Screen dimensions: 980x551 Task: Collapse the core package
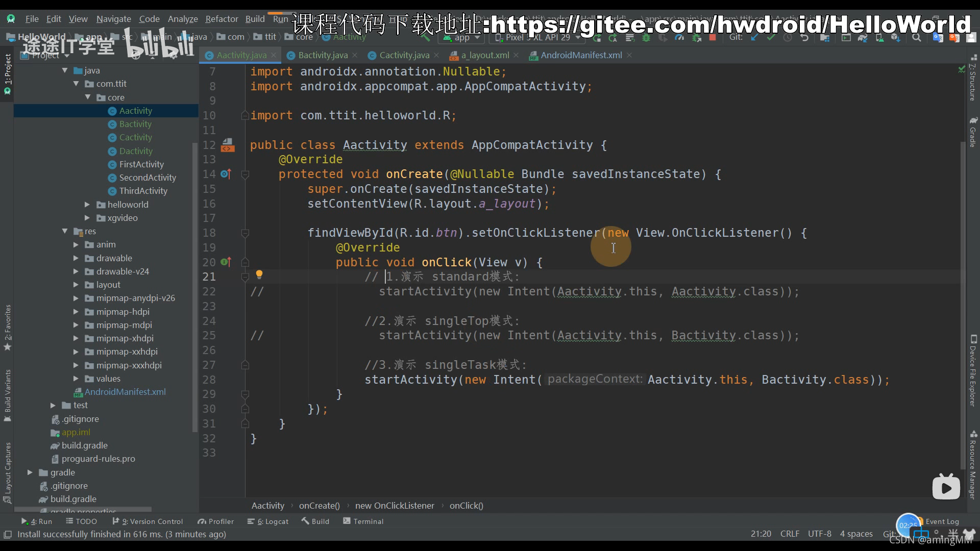[x=87, y=97]
